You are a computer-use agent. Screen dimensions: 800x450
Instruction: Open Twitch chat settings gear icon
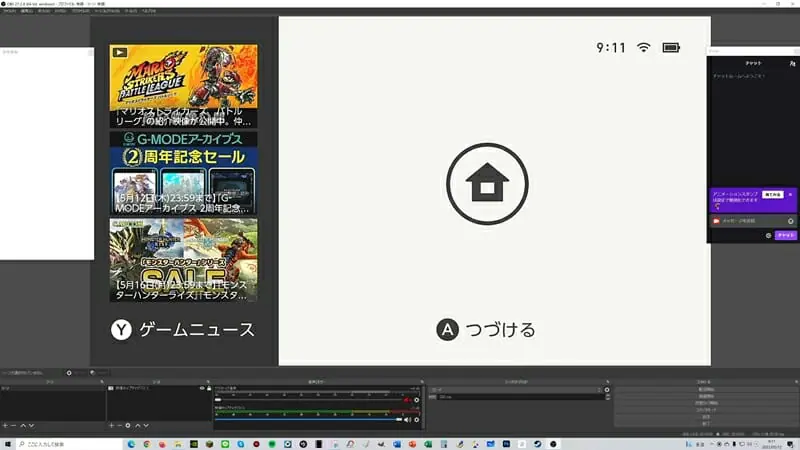[x=768, y=235]
